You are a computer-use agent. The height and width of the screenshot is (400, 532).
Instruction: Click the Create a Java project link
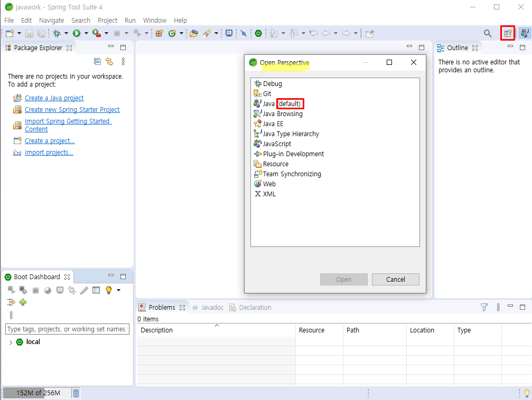click(54, 98)
